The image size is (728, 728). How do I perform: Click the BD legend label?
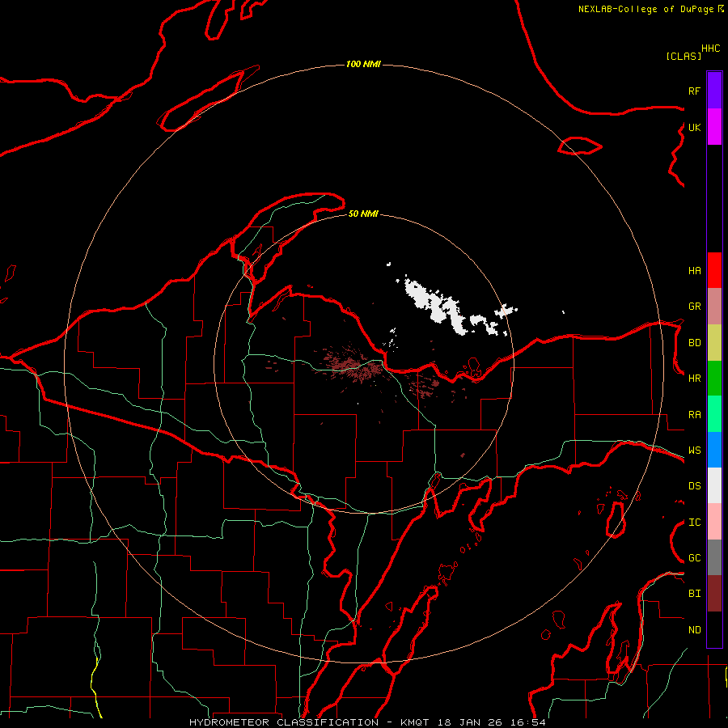pos(694,343)
